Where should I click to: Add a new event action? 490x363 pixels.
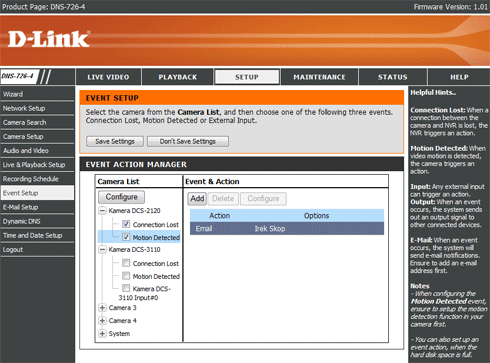tap(197, 199)
